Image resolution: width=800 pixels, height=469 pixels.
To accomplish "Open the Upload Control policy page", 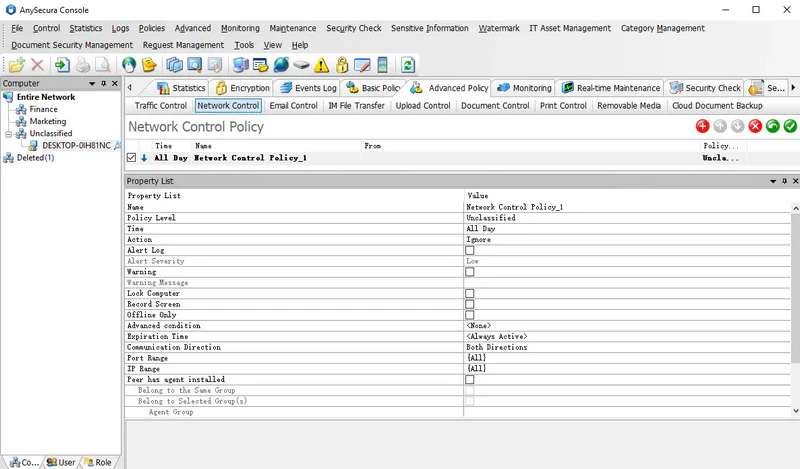I will 423,106.
